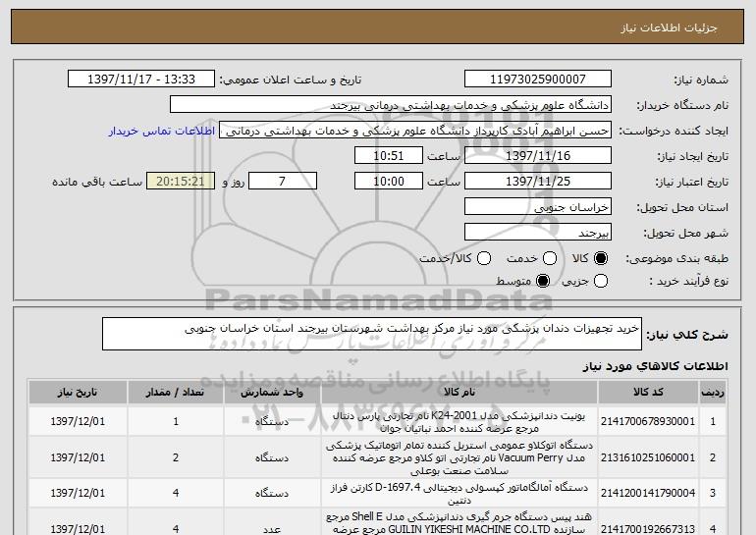756x535 pixels.
Task: Click item code 2141700678930001
Action: click(x=648, y=421)
